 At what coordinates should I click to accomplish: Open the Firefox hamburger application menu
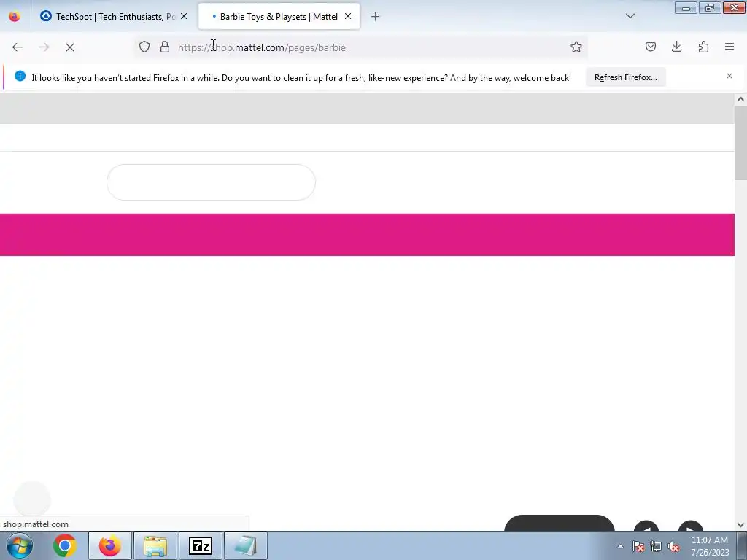click(729, 47)
